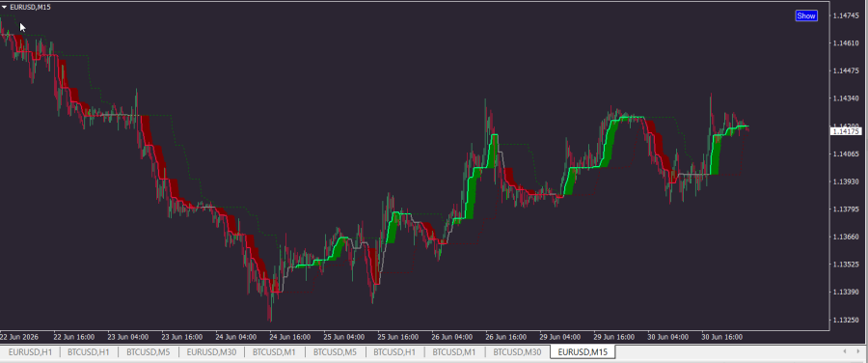Click the 23 Jun 04:00 time label
This screenshot has height=363, width=868.
coord(128,337)
